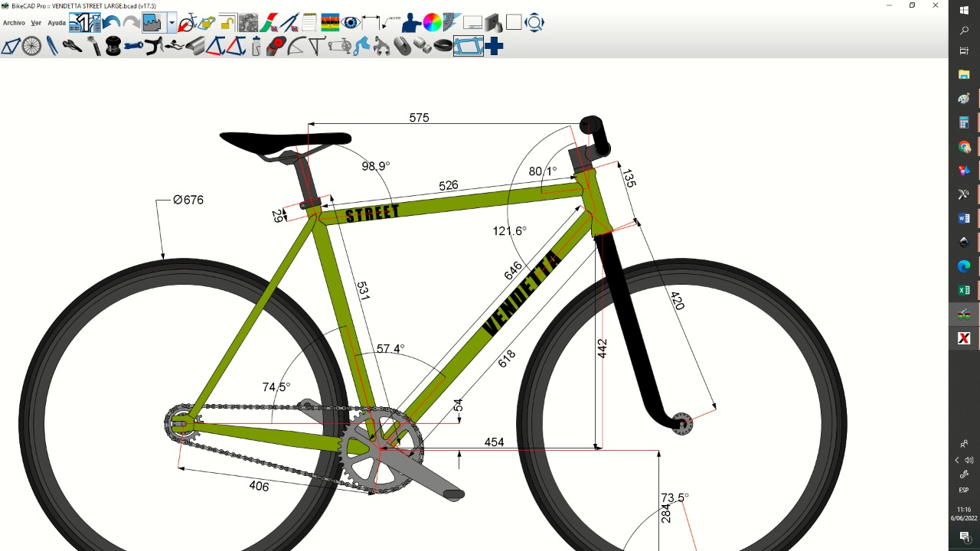Click the 575 dimension label on drawing

click(419, 118)
